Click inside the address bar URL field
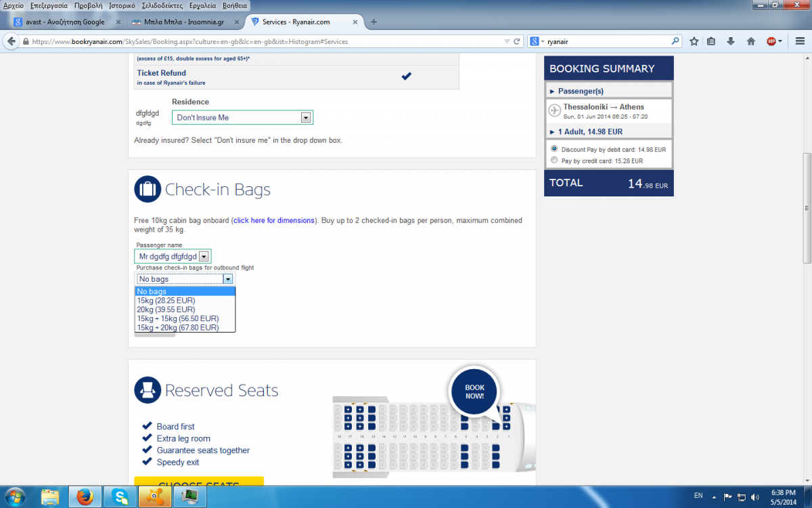The image size is (812, 508). [264, 41]
